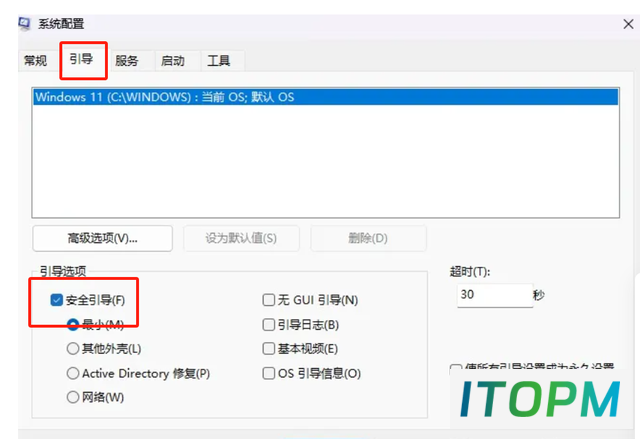The image size is (640, 439).
Task: Select the 工具 tab
Action: [219, 61]
